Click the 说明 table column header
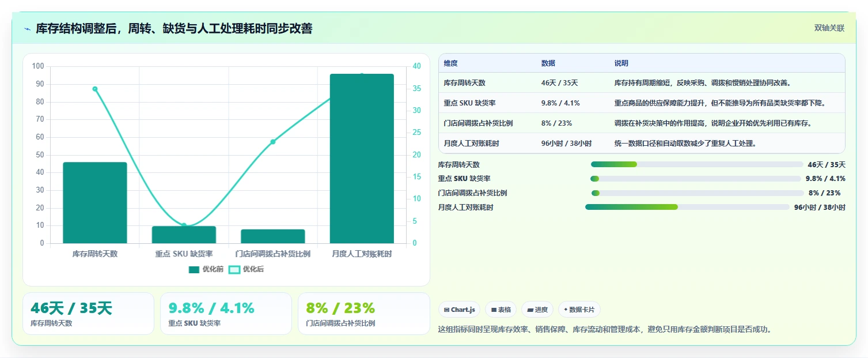 (x=621, y=63)
